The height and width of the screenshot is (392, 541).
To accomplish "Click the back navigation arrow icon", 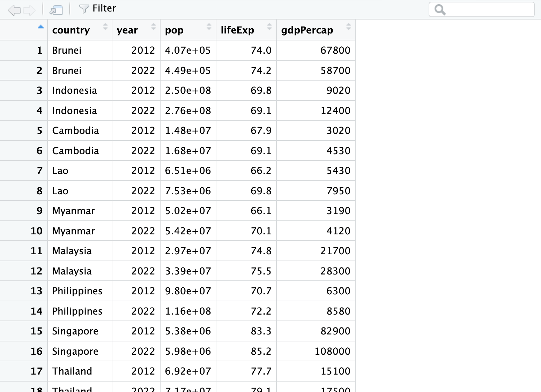I will 14,10.
